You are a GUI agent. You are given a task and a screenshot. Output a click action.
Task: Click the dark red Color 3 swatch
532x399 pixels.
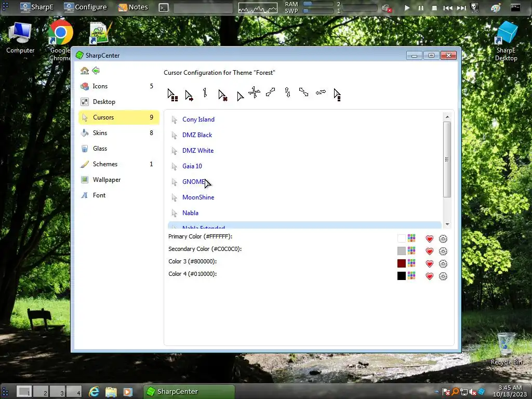(402, 263)
